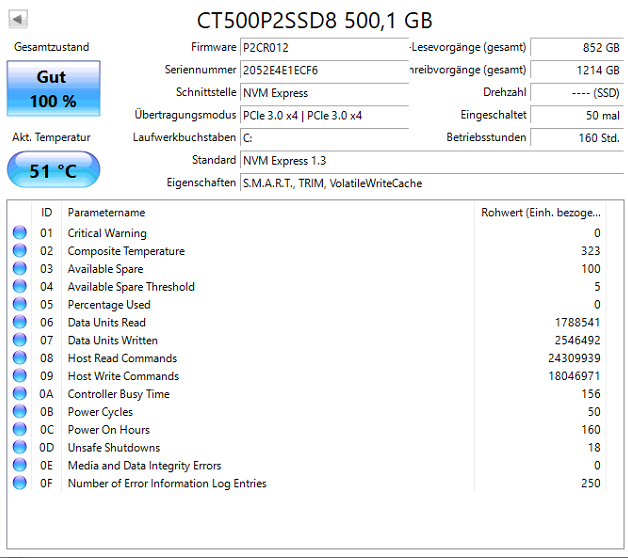Click raw value 24309939 for Host Read Commands
Image resolution: width=628 pixels, height=558 pixels.
(574, 358)
